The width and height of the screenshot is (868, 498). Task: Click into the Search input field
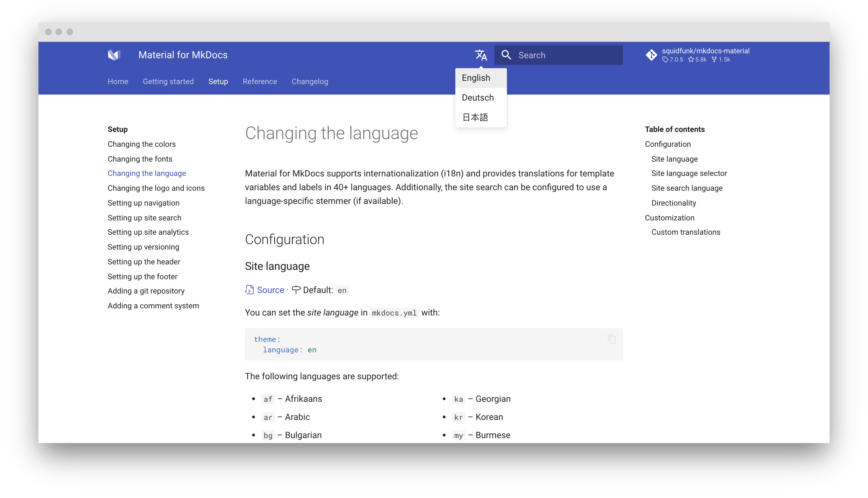click(567, 55)
